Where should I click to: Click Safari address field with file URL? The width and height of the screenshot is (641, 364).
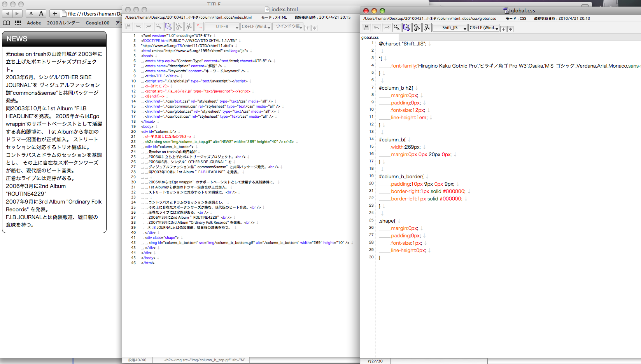click(x=92, y=14)
